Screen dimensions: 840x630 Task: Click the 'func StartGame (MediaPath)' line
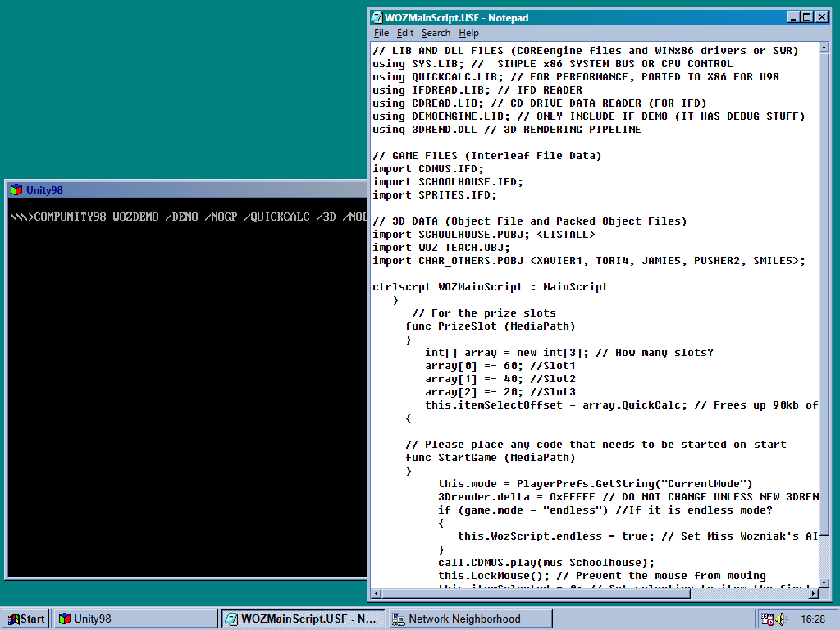[x=491, y=458]
